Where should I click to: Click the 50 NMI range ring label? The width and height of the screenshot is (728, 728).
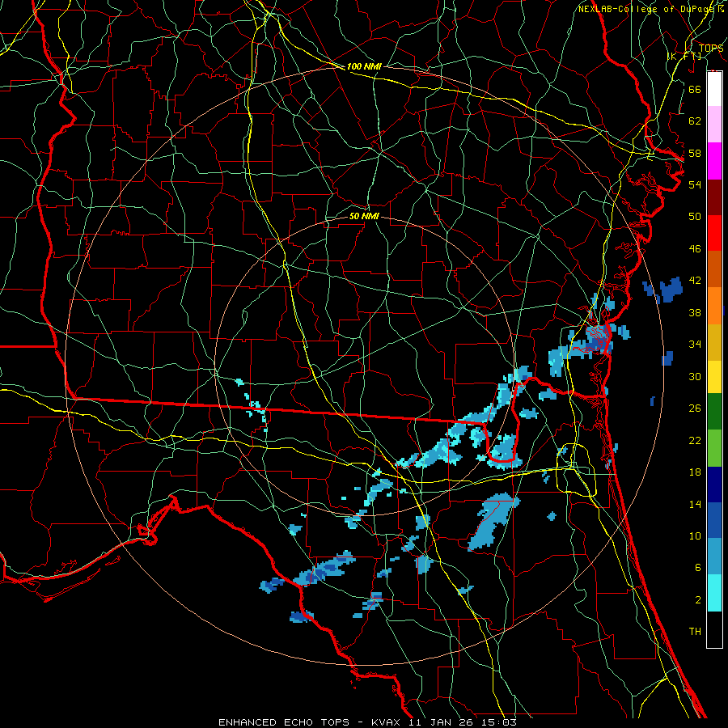click(364, 216)
